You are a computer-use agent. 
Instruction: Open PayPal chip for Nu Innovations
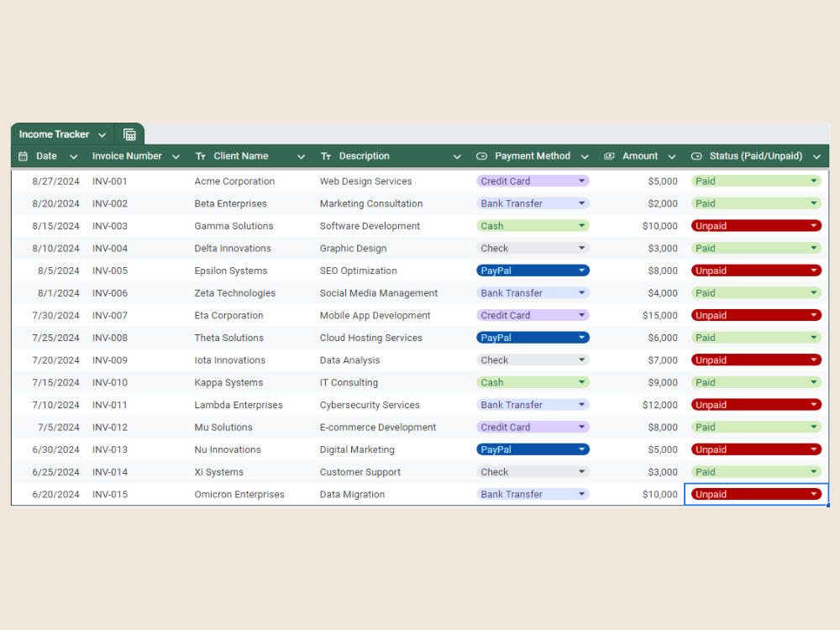(x=533, y=449)
